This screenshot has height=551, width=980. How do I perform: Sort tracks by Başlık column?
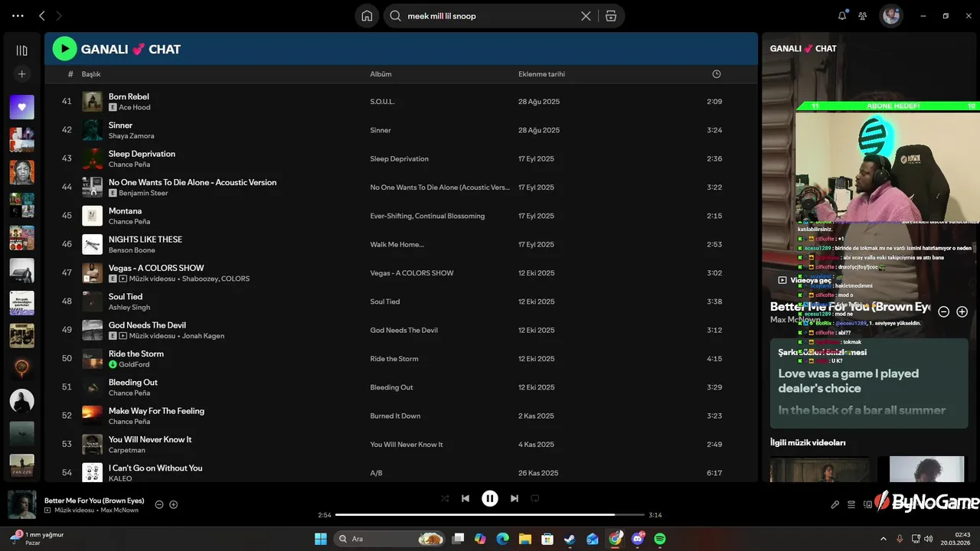click(x=91, y=74)
